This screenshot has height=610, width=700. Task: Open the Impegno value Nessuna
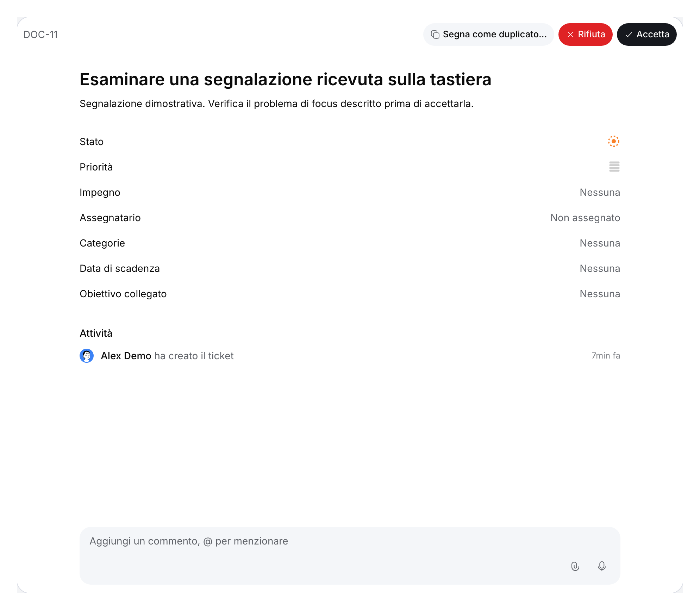point(600,192)
